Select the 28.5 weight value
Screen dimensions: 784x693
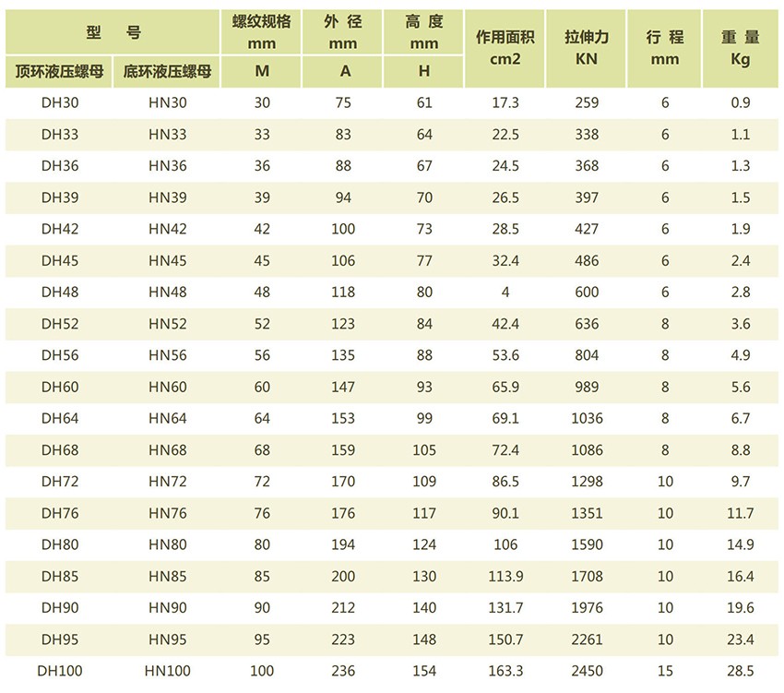coord(741,671)
